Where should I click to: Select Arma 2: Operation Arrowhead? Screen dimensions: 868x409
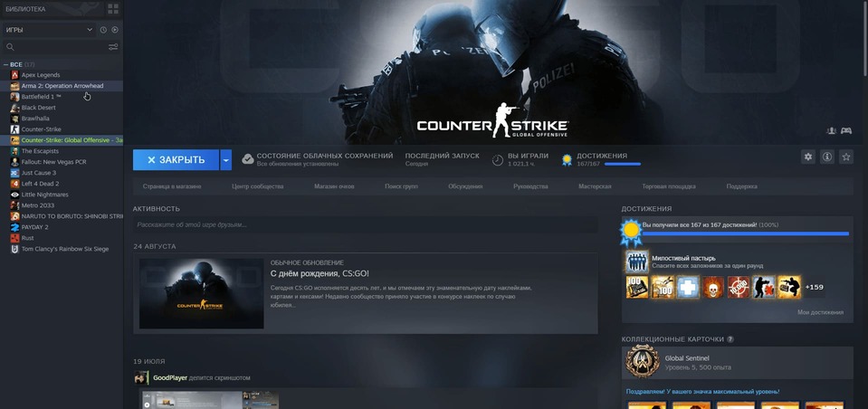tap(62, 86)
